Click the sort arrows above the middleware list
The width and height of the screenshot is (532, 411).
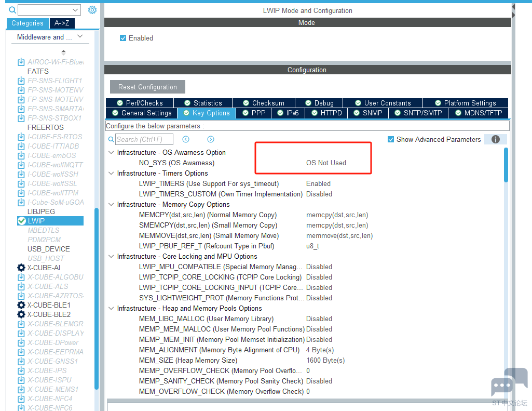coord(63,52)
